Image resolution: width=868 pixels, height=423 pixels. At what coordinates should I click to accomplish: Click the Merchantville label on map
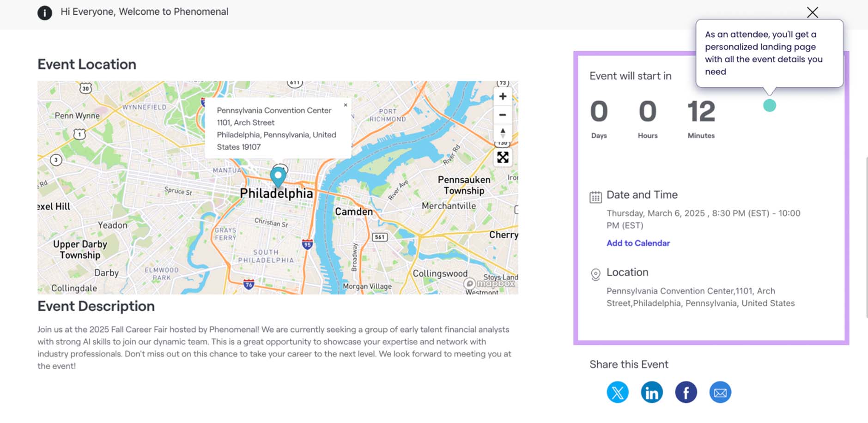click(x=449, y=206)
